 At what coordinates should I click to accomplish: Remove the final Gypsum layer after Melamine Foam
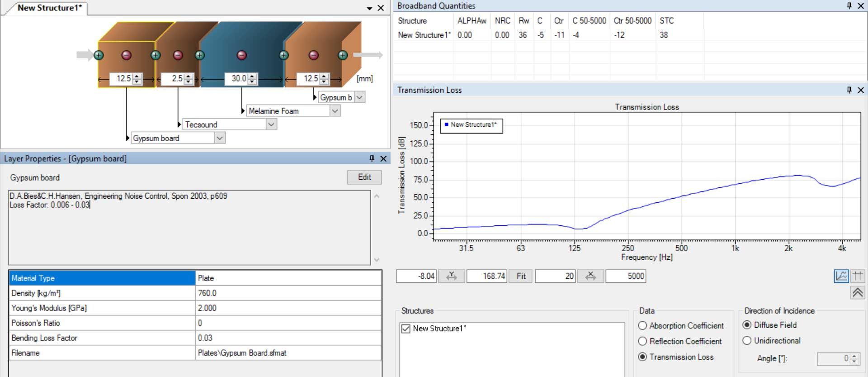point(313,55)
